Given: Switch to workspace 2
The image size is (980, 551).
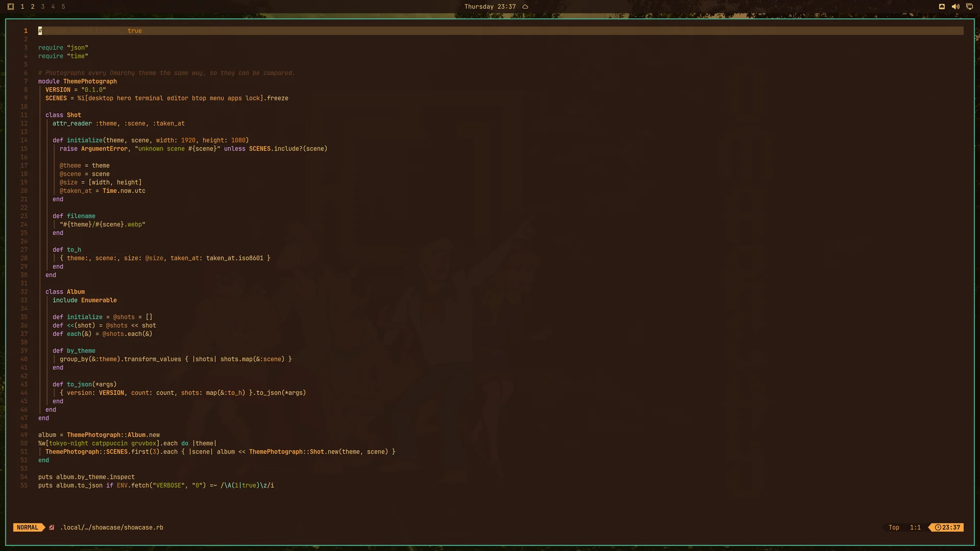Looking at the screenshot, I should (x=33, y=7).
